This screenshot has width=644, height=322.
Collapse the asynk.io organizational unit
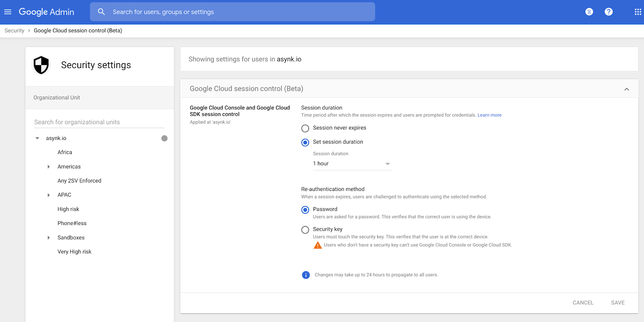[x=37, y=138]
